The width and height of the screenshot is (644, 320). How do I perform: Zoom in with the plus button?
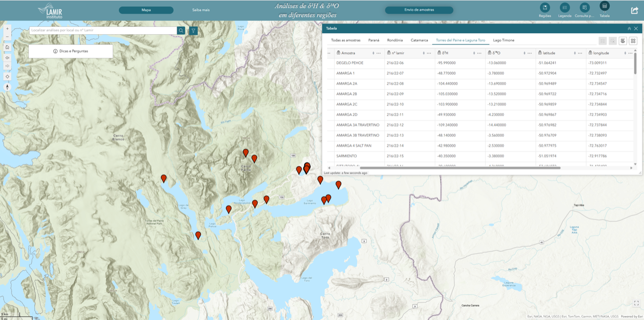coord(8,29)
